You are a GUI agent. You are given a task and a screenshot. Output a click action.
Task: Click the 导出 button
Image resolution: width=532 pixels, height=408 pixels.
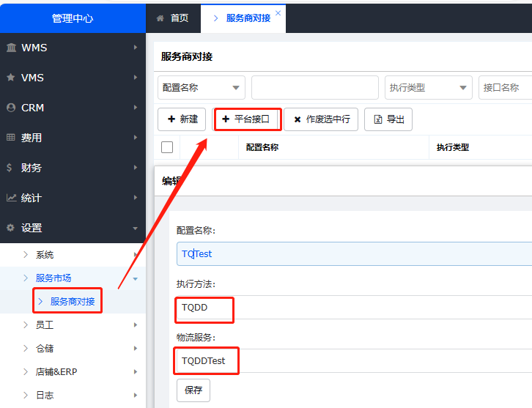point(388,119)
